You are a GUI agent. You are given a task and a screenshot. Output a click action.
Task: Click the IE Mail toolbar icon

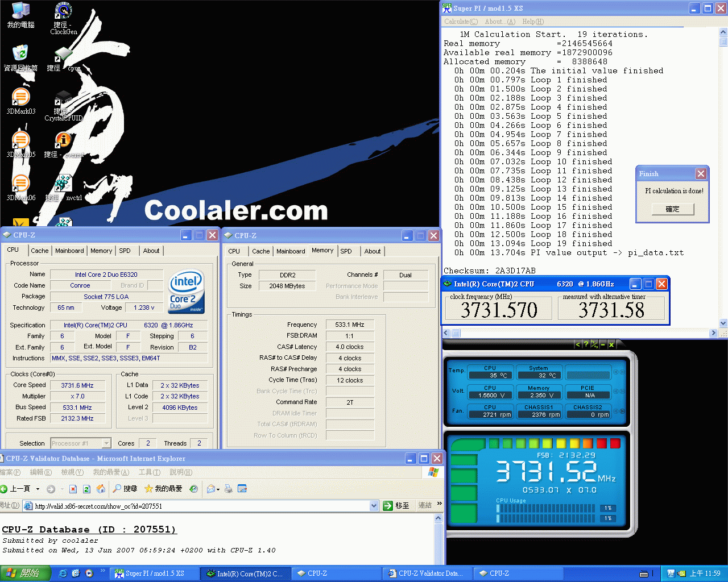[211, 489]
